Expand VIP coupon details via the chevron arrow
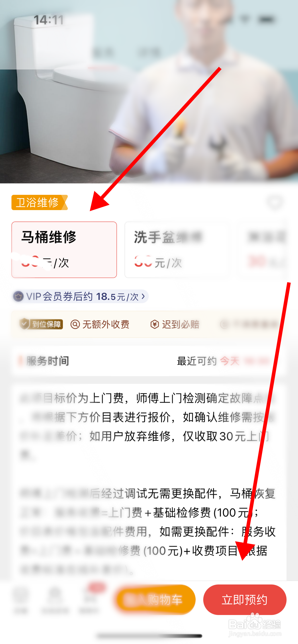 [143, 296]
